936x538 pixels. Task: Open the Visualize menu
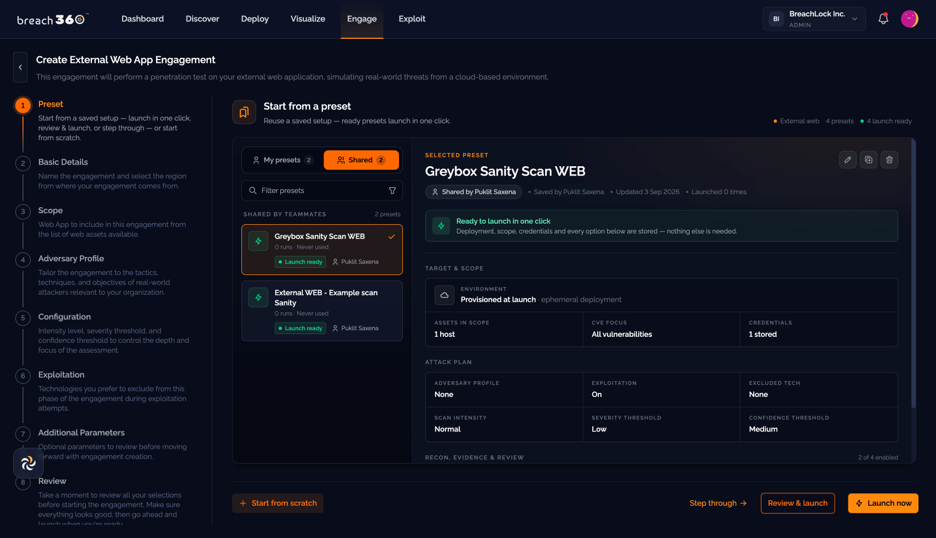click(x=307, y=19)
